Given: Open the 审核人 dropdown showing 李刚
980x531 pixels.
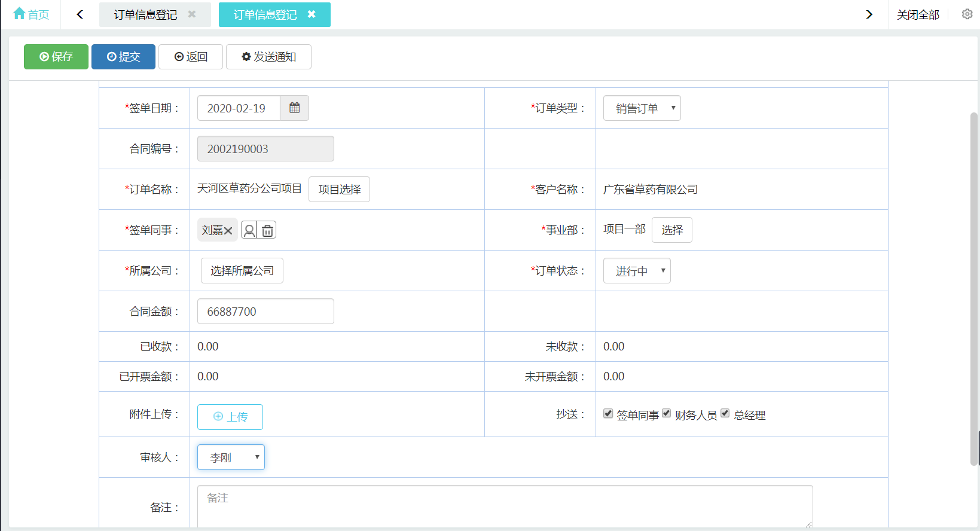Looking at the screenshot, I should (231, 457).
